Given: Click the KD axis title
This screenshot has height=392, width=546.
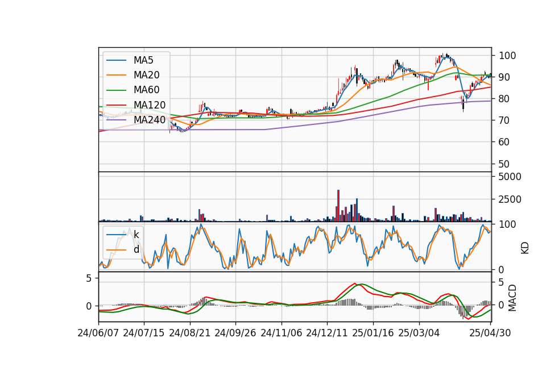Looking at the screenshot, I should [525, 248].
